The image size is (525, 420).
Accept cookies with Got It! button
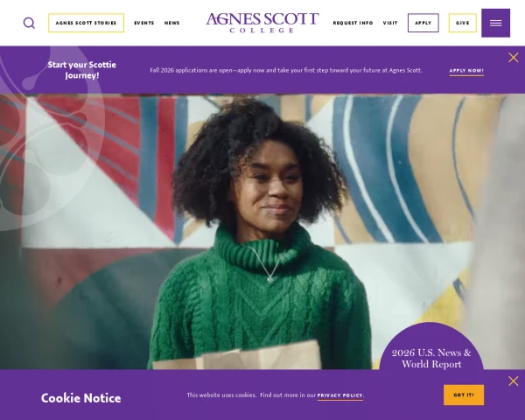[x=464, y=395]
